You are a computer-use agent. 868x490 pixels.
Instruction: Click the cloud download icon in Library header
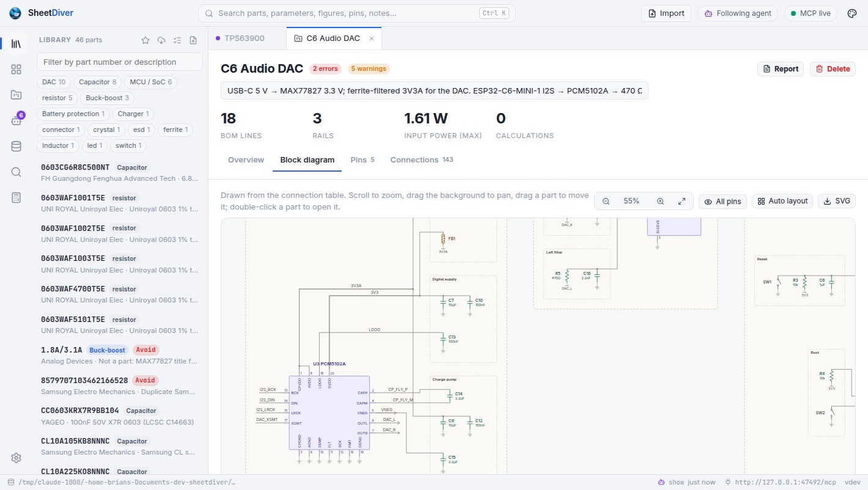pos(161,40)
